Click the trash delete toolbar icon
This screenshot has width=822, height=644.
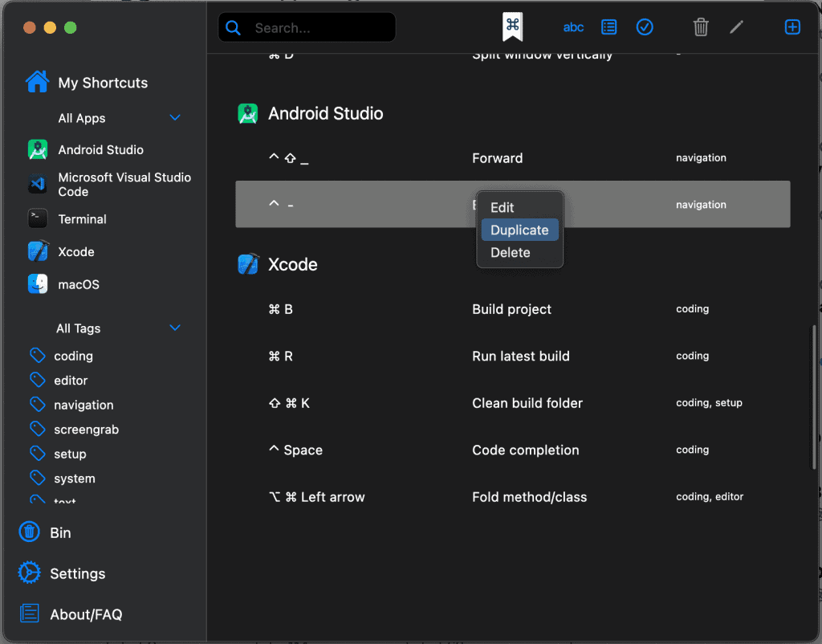701,27
